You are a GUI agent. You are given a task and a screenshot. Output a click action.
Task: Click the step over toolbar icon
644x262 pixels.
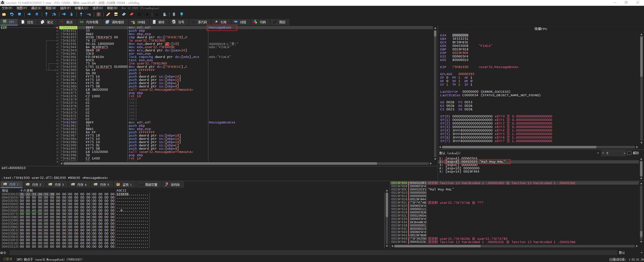pyautogui.click(x=54, y=14)
